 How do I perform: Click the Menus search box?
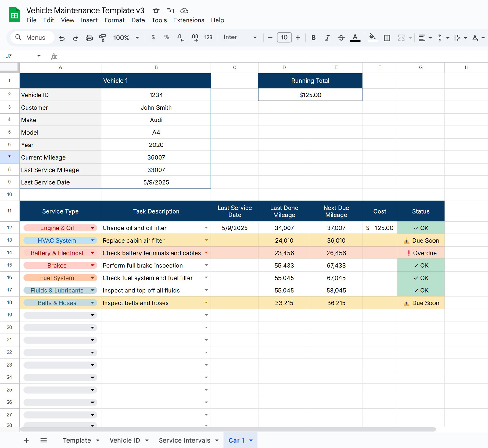32,38
